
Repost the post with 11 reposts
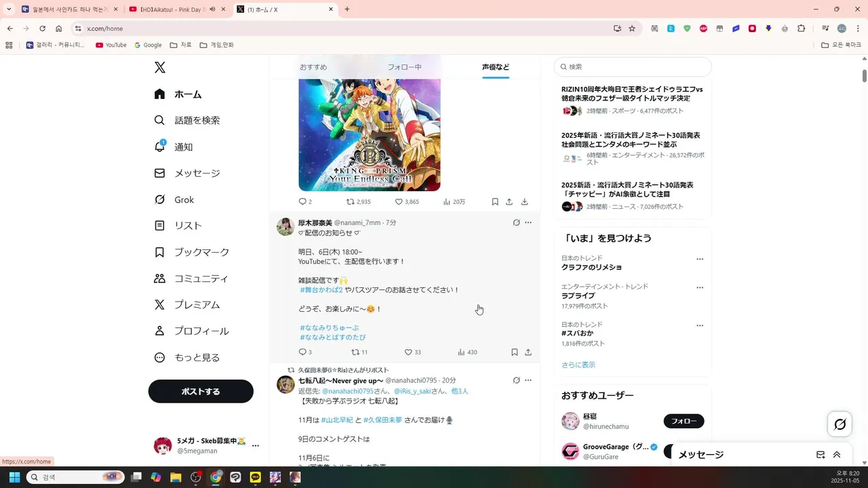pyautogui.click(x=359, y=352)
